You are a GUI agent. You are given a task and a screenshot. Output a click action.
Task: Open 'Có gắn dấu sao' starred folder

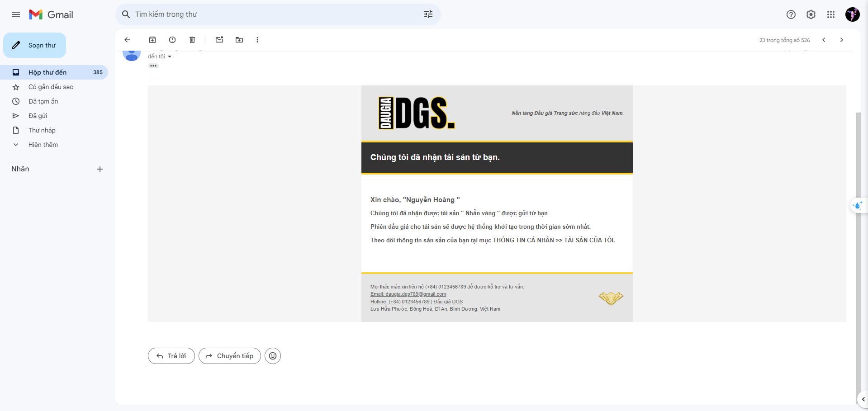(51, 87)
